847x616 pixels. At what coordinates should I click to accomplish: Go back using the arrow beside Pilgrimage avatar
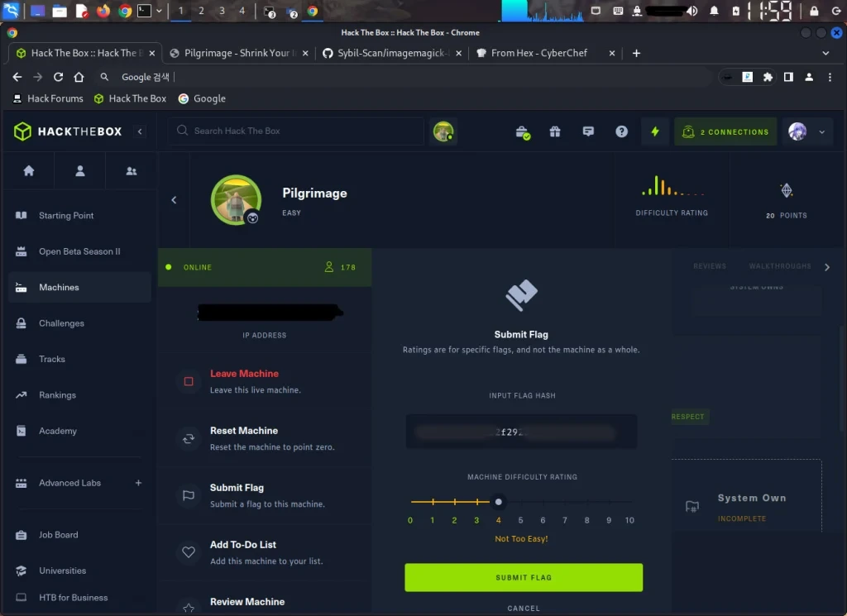[174, 200]
